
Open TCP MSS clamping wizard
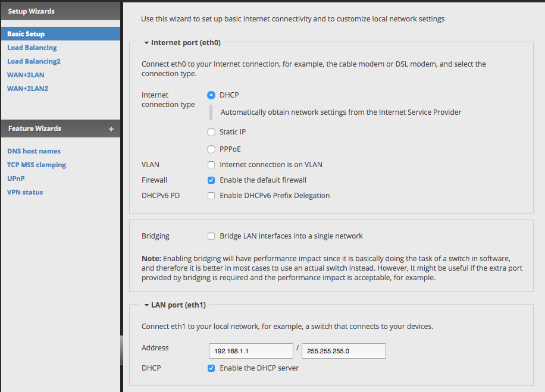pos(36,165)
